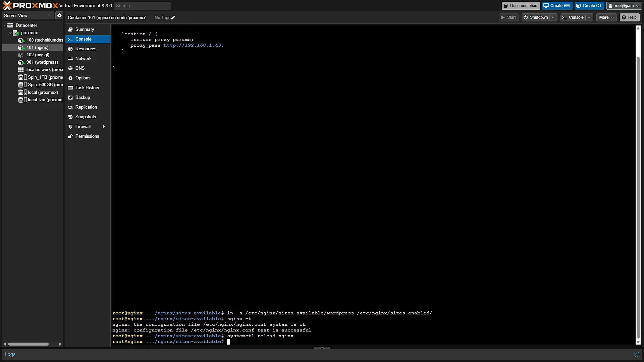Screen dimensions: 644x362
Task: Click the Datacenter server icon
Action: tap(10, 25)
